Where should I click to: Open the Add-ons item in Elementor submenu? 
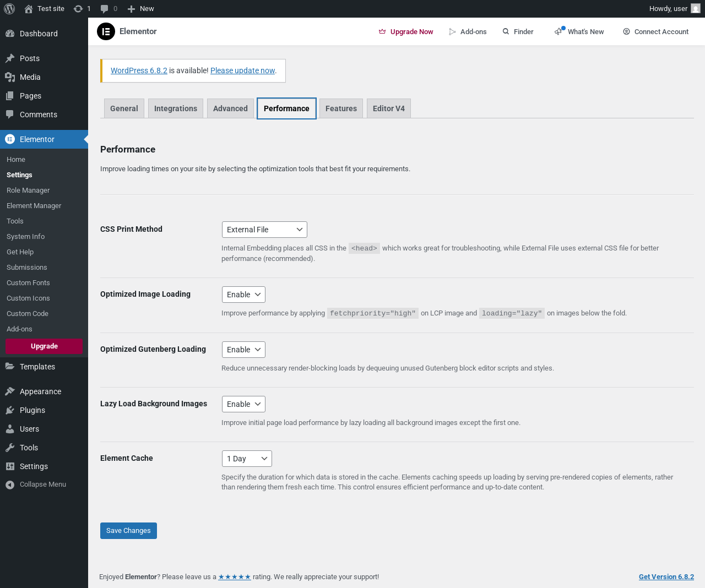click(x=19, y=329)
